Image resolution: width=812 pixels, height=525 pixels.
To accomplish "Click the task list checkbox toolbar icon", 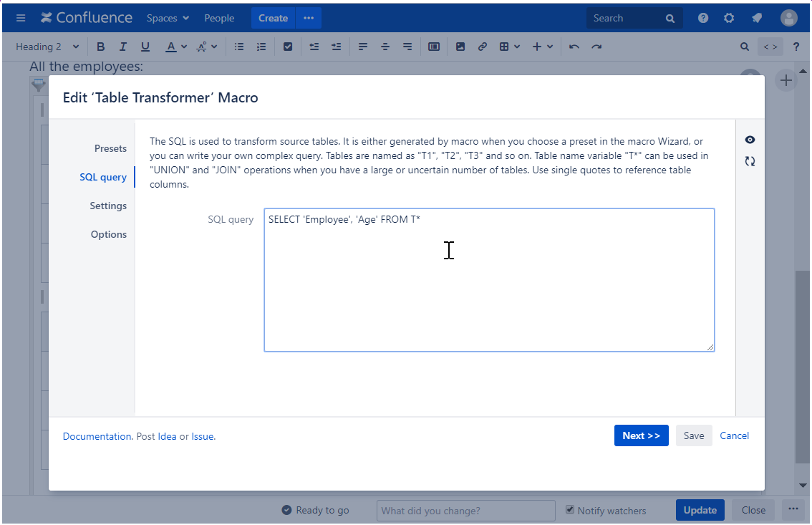I will tap(288, 47).
